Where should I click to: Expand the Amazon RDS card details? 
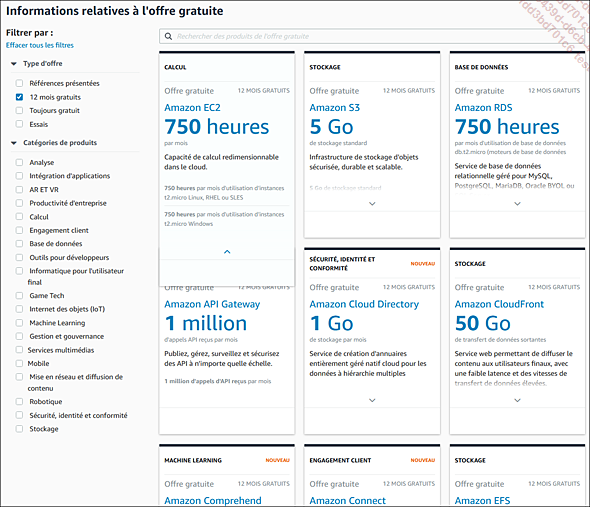coord(517,204)
